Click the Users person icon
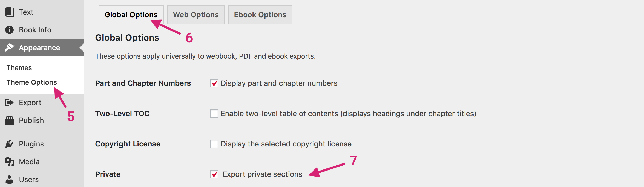 (x=9, y=179)
